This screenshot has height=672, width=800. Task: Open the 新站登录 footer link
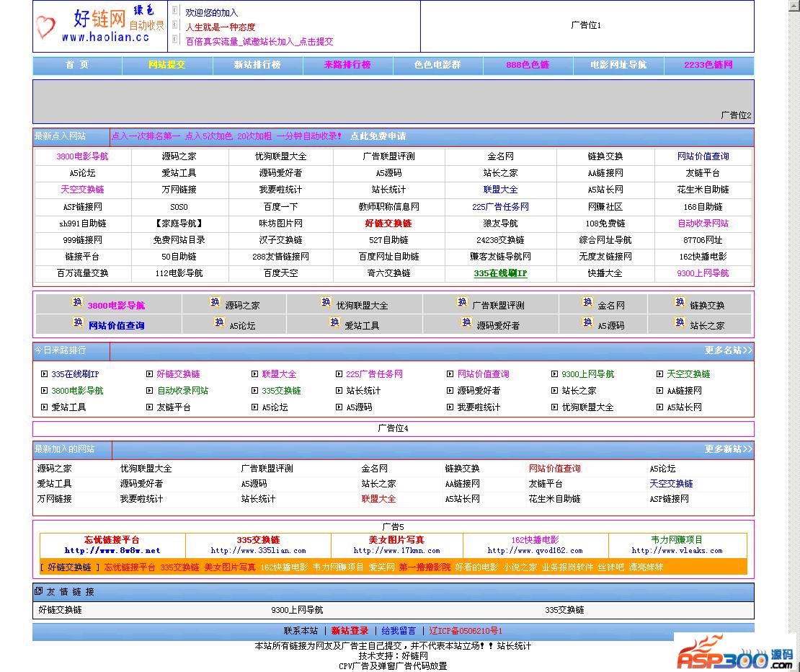(350, 631)
